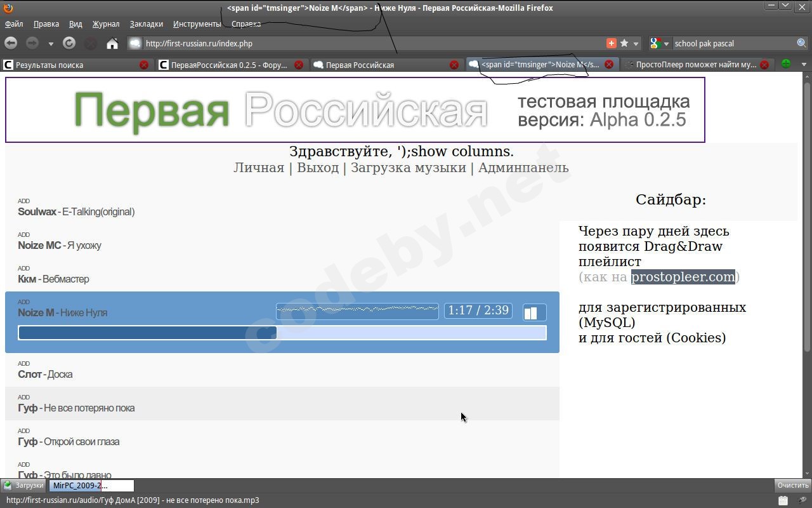Select the MirPC_2009-2… download item
The height and width of the screenshot is (508, 812).
(x=91, y=486)
